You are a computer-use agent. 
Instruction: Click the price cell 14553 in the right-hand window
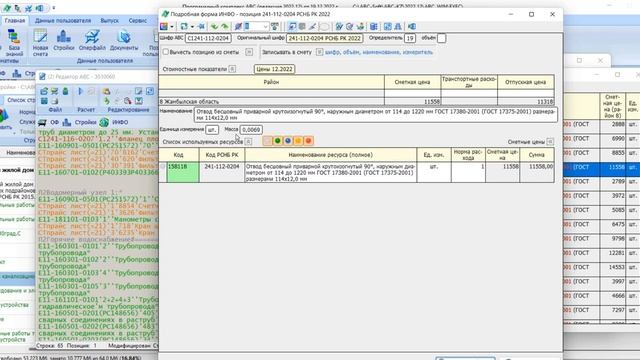[613, 267]
